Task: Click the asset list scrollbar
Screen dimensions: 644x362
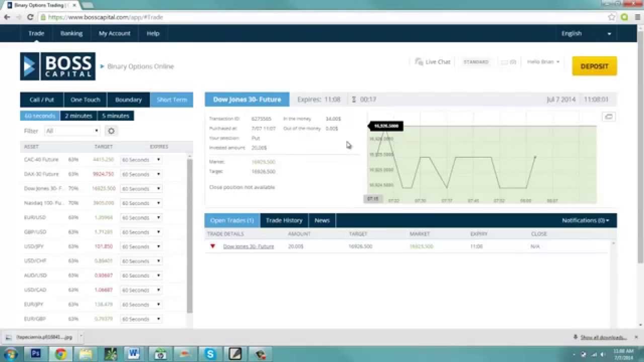Action: tap(190, 235)
